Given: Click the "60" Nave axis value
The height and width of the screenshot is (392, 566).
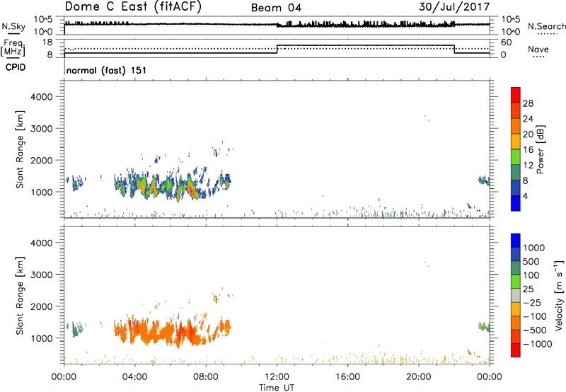Looking at the screenshot, I should (x=507, y=42).
